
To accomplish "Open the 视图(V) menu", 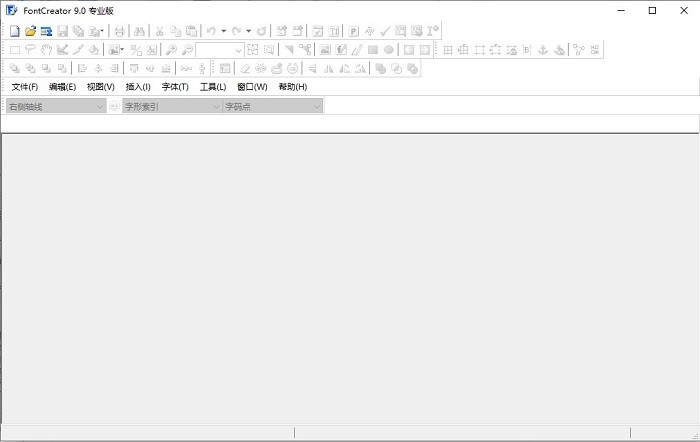I will [101, 87].
